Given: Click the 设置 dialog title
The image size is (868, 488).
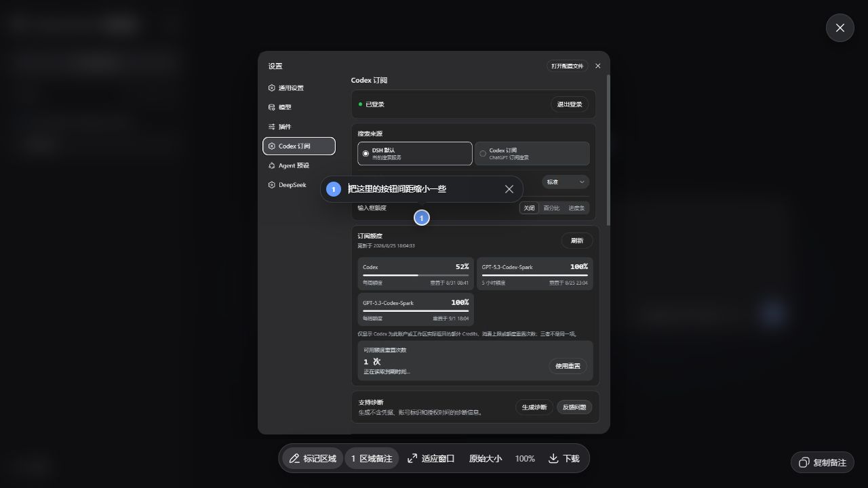Looking at the screenshot, I should (x=275, y=66).
